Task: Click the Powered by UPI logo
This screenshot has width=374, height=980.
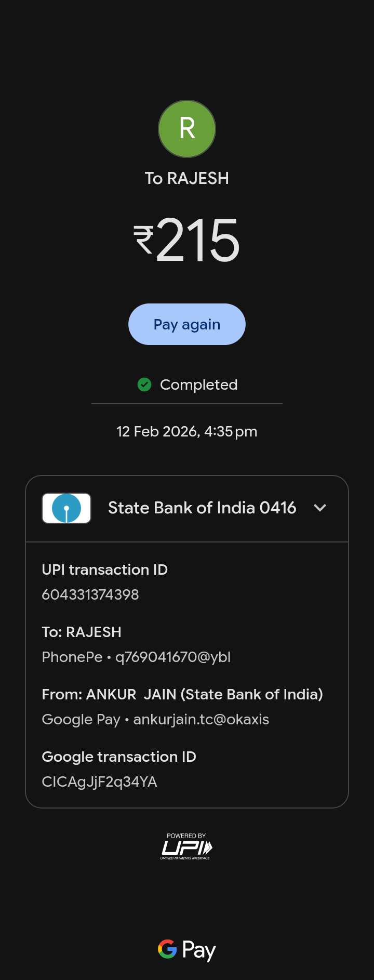Action: (x=186, y=846)
